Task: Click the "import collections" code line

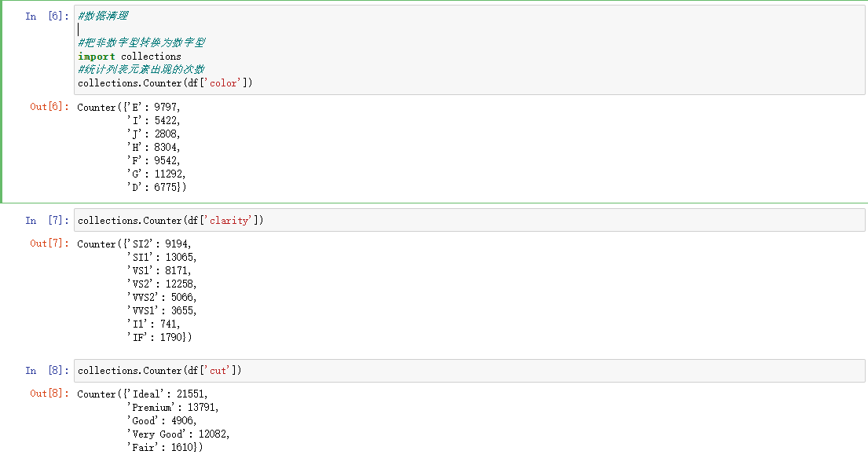Action: 130,57
